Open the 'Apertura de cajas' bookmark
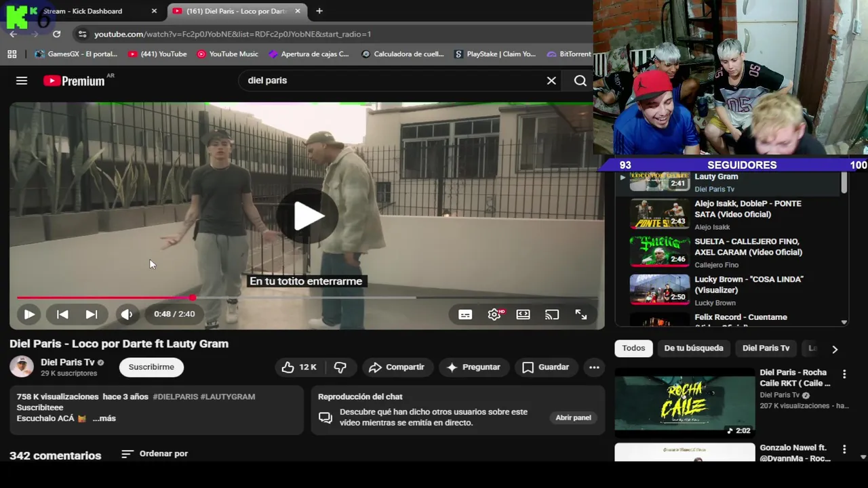The height and width of the screenshot is (488, 868). pos(309,54)
